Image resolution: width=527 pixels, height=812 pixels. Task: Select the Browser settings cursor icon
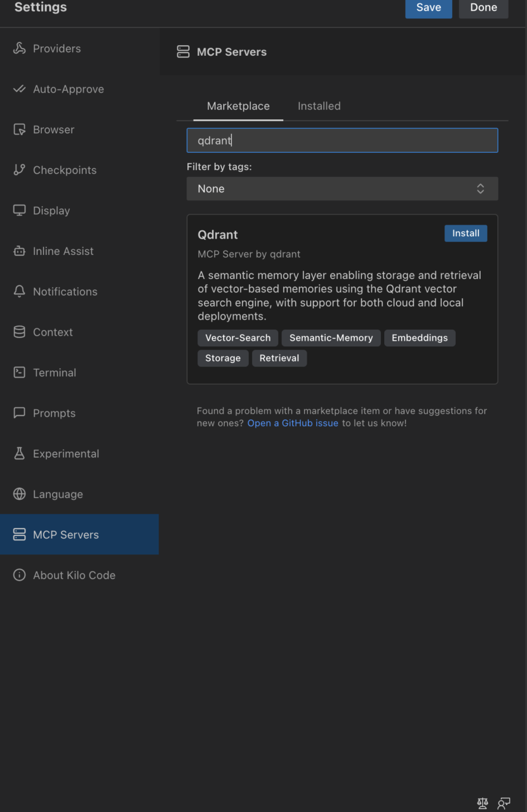(x=20, y=130)
